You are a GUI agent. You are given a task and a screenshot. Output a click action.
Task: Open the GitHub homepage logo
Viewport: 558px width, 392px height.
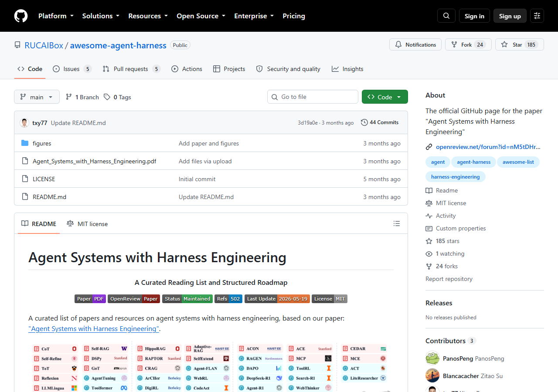21,16
